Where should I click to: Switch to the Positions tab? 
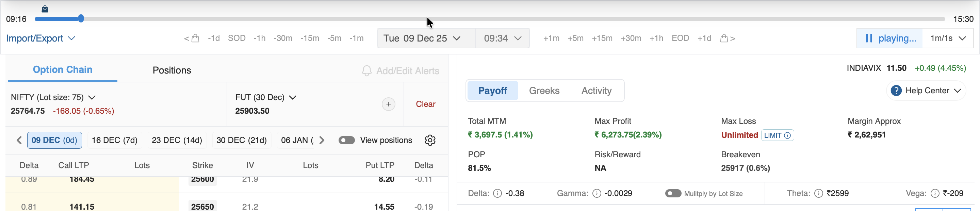pyautogui.click(x=171, y=70)
